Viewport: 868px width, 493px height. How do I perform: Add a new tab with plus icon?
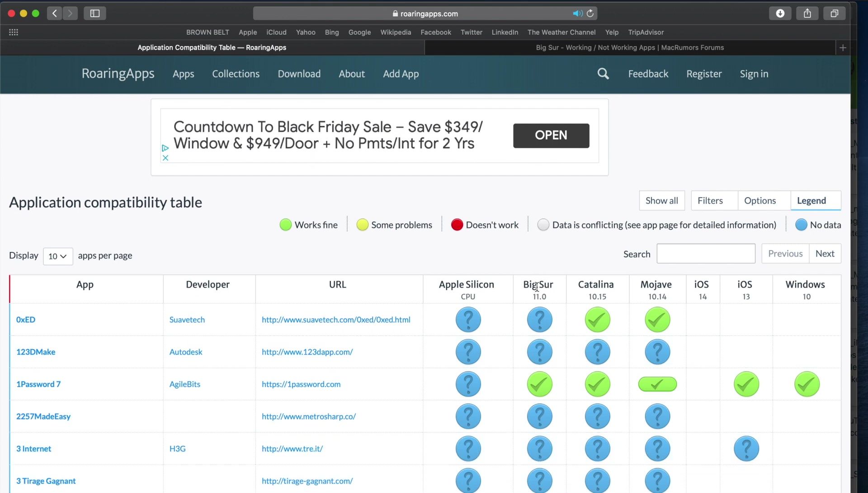[x=843, y=47]
